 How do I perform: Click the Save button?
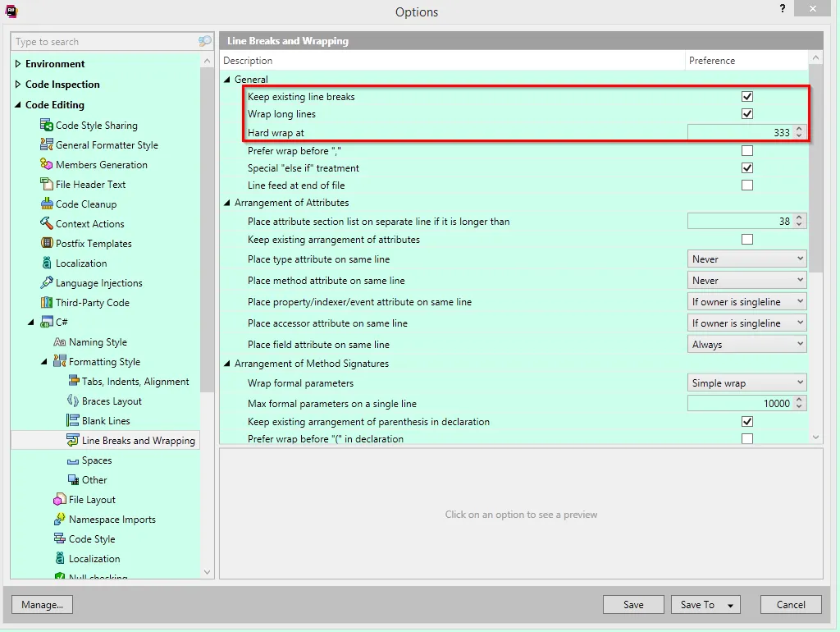point(633,605)
